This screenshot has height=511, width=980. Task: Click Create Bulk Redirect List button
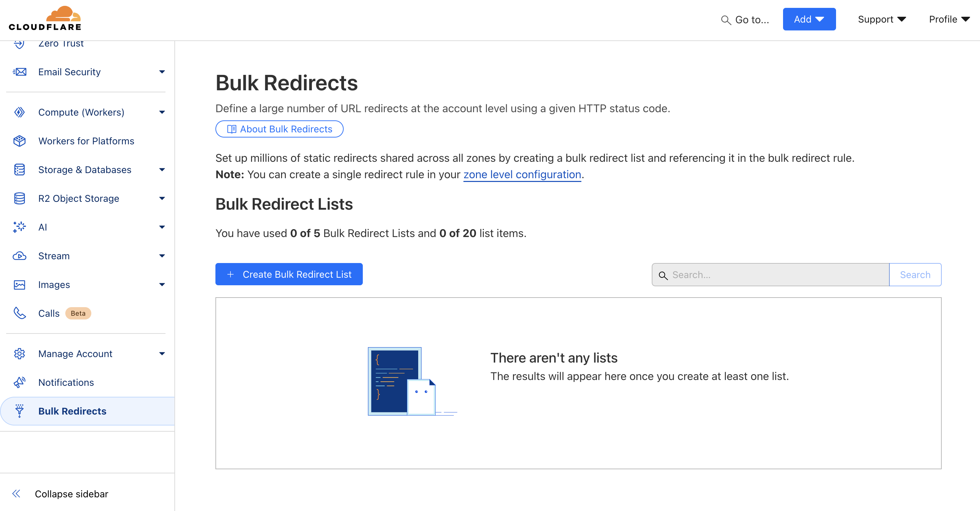[x=289, y=274]
